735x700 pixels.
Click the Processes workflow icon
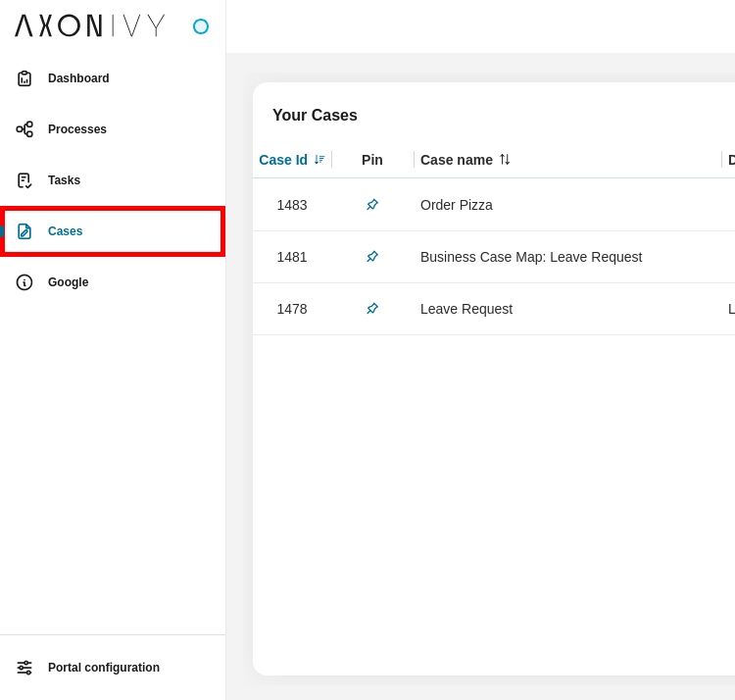point(24,129)
